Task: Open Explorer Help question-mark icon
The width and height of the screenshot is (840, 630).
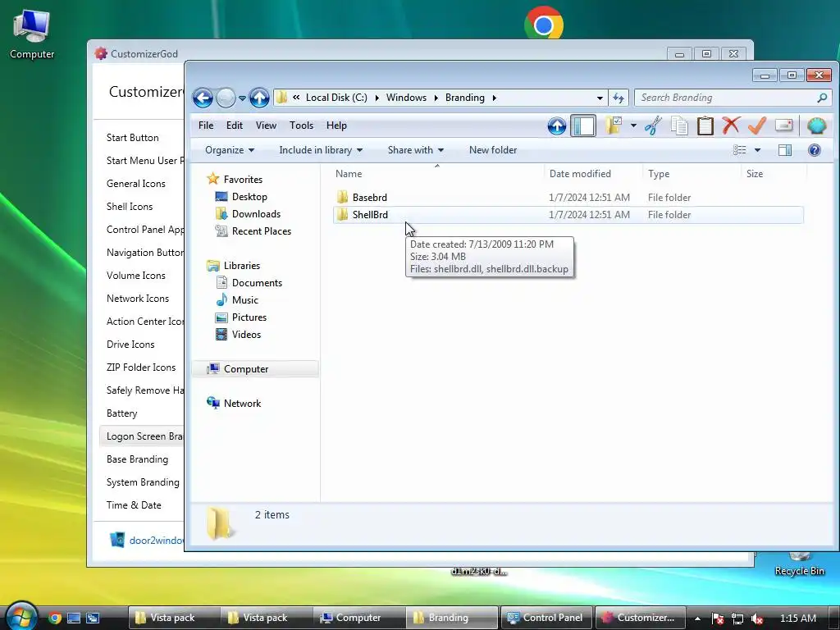Action: [x=815, y=150]
